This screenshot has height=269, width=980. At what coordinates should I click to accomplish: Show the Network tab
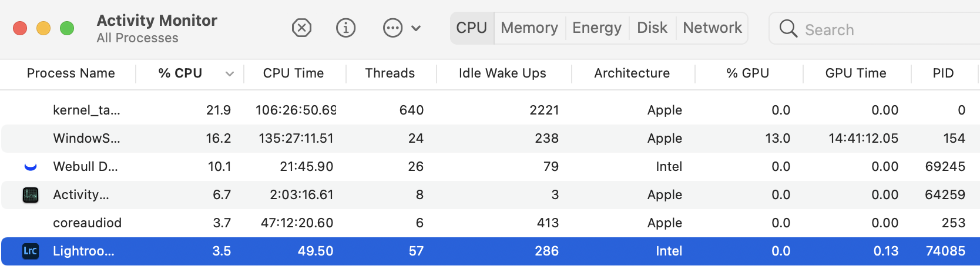point(712,28)
